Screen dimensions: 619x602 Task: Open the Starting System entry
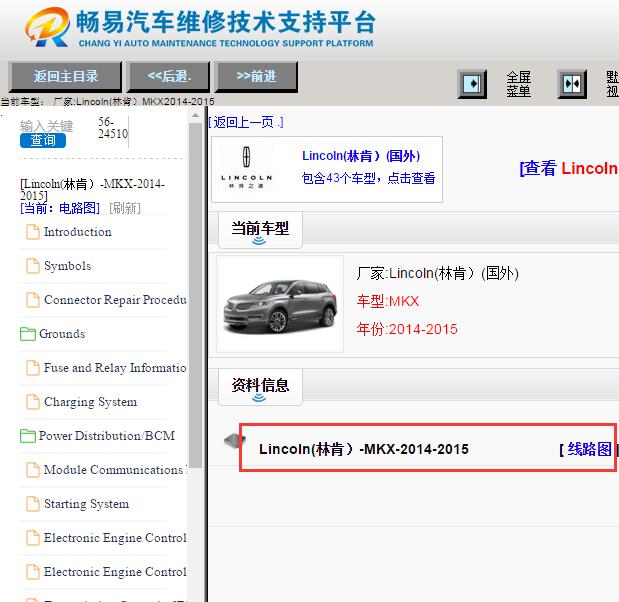(x=86, y=504)
